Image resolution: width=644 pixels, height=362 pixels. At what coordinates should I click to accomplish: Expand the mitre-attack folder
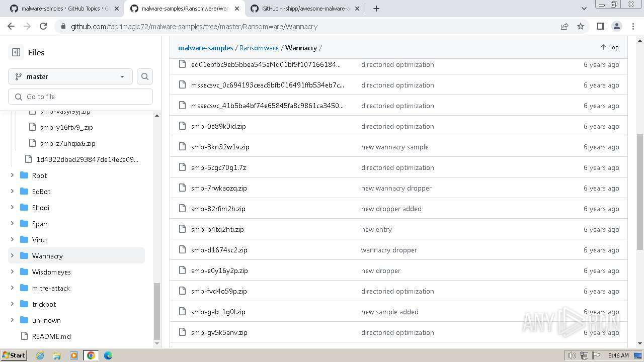tap(12, 288)
